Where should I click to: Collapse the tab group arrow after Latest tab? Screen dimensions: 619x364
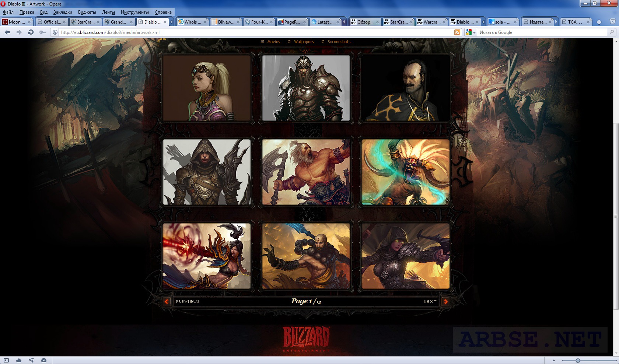click(344, 22)
